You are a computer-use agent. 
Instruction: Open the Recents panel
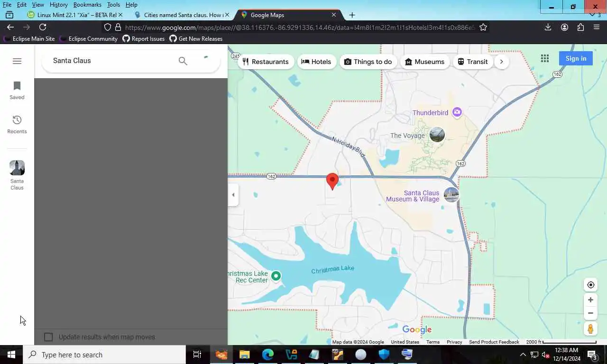tap(17, 125)
